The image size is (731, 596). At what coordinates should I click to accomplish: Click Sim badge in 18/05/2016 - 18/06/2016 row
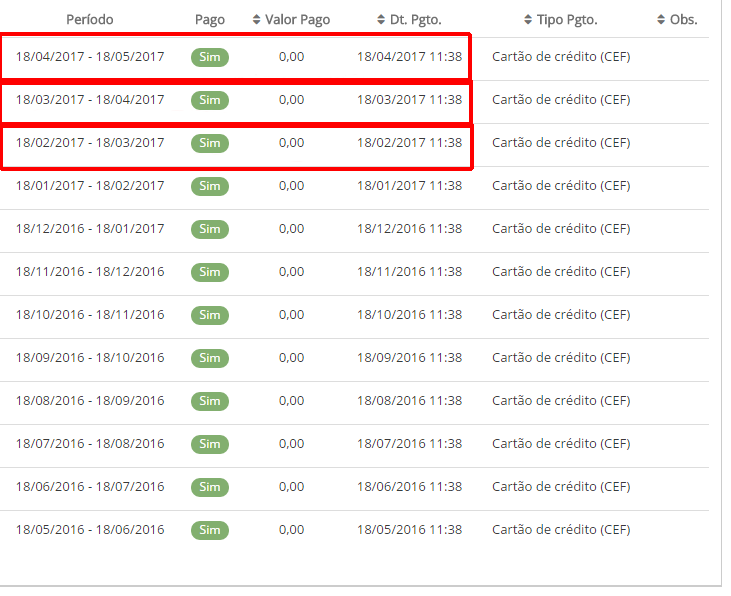[x=210, y=530]
